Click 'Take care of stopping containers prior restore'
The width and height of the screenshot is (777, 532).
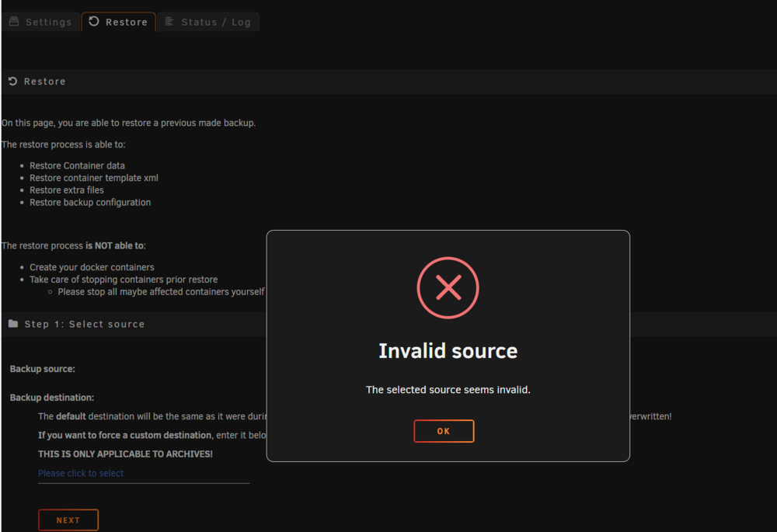pos(124,280)
